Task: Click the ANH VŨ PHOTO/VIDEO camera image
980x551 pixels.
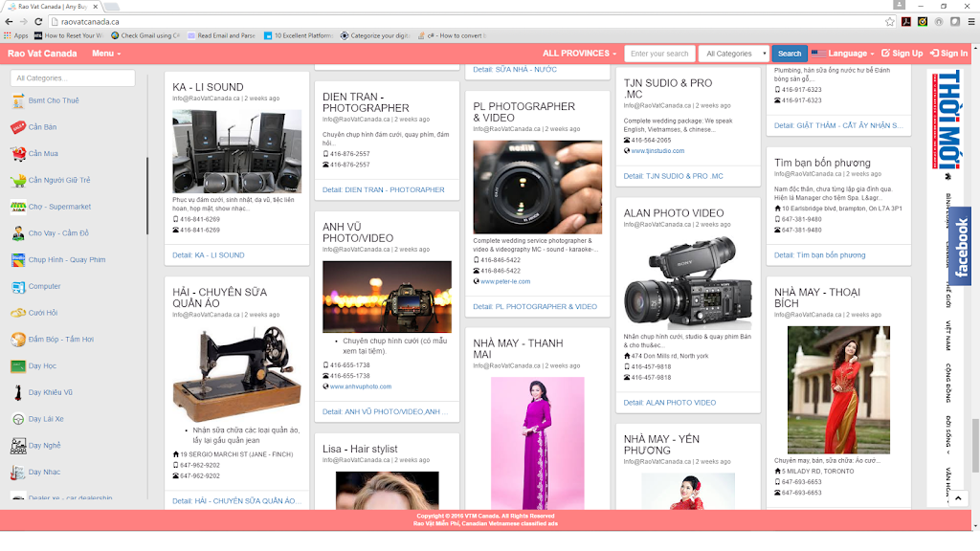Action: (387, 297)
